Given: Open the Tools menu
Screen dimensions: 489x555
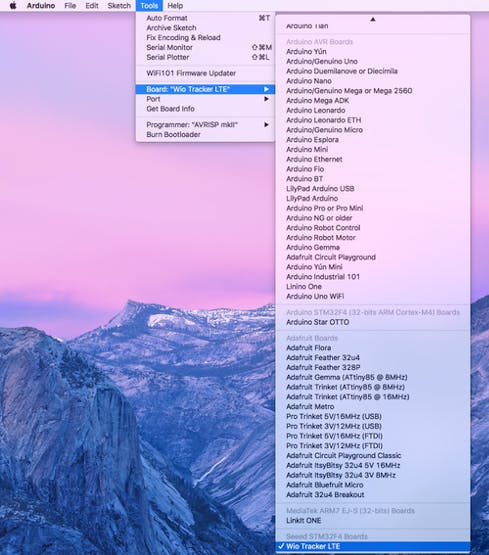Looking at the screenshot, I should tap(149, 6).
